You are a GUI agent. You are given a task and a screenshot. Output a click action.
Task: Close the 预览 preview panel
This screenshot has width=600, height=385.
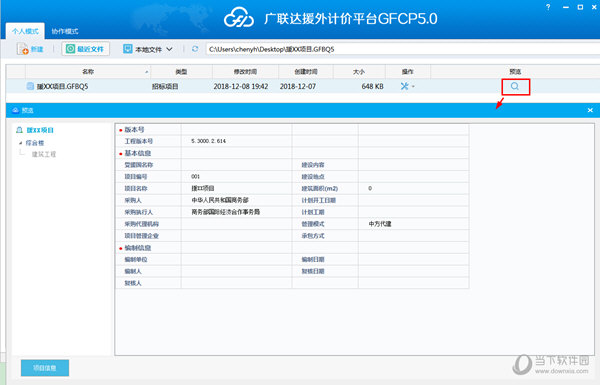(x=590, y=110)
